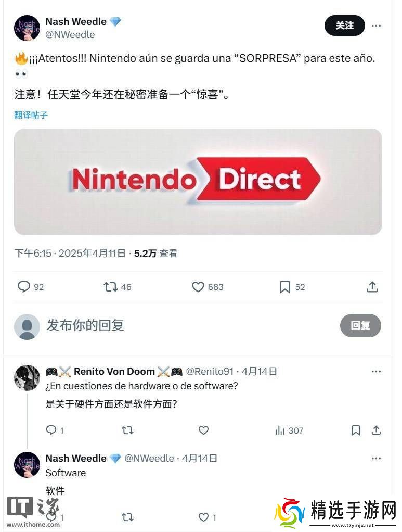This screenshot has height=532, width=402.
Task: Follow Nash Weedle with 关注 button
Action: (344, 26)
